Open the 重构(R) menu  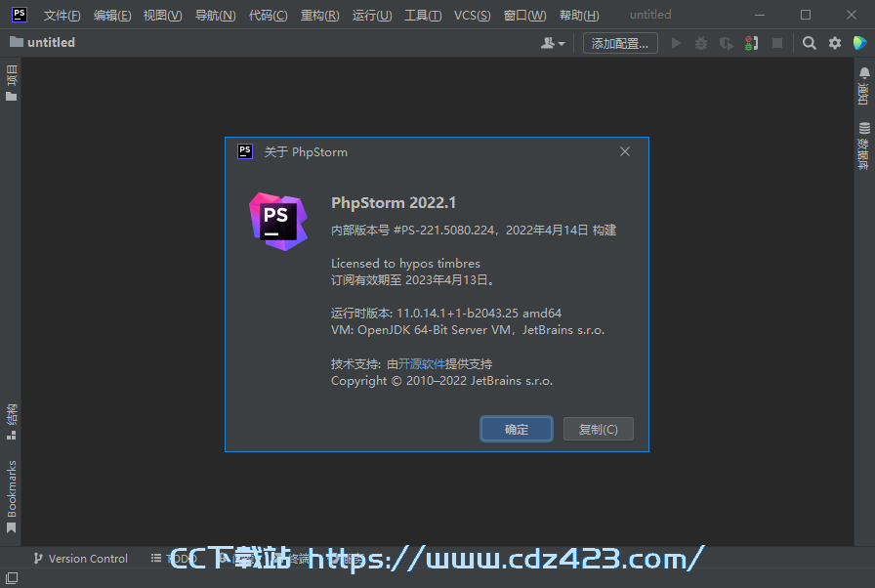(x=319, y=15)
